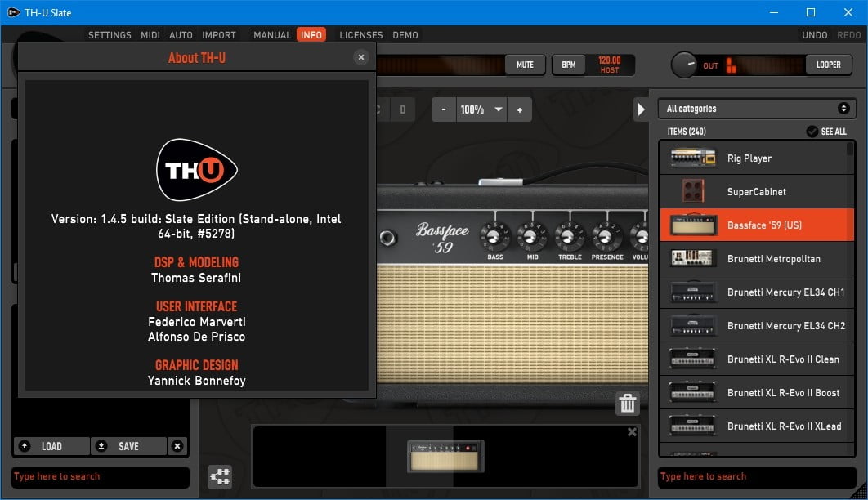Open the MANUAL menu item
Viewport: 868px width, 500px height.
(x=272, y=35)
